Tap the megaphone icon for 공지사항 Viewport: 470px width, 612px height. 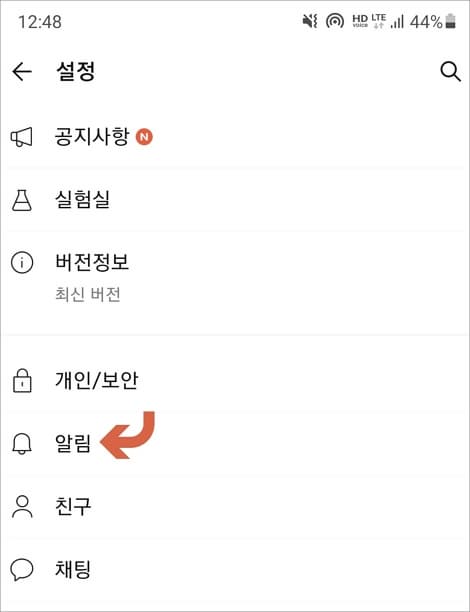21,137
